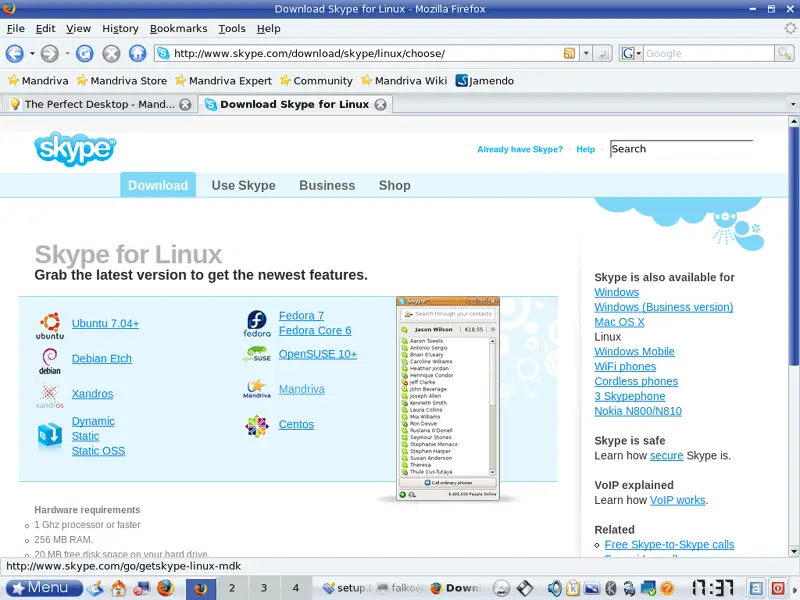
Task: Open the Jamendo bookmark
Action: pyautogui.click(x=484, y=81)
